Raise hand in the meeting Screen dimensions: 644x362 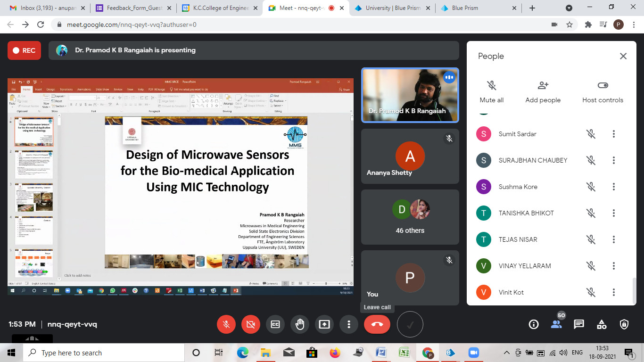tap(300, 324)
